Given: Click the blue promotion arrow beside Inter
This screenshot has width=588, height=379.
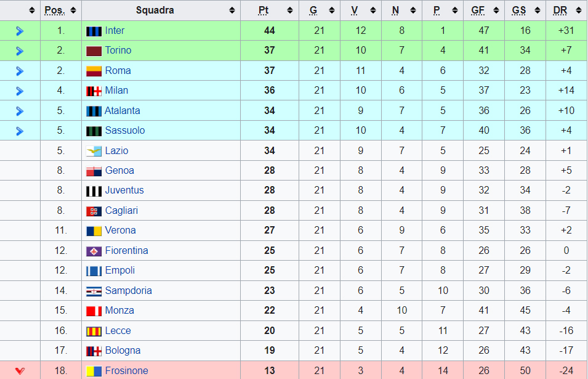Looking at the screenshot, I should 20,31.
